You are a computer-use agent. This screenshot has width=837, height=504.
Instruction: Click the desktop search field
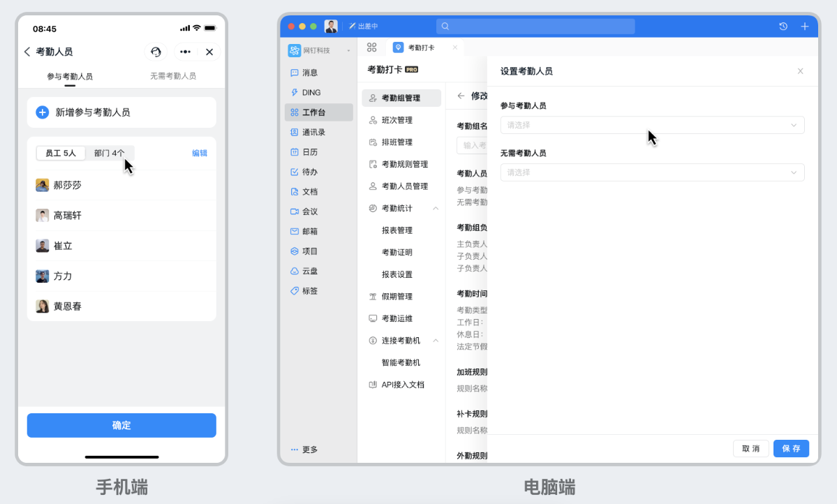[535, 26]
